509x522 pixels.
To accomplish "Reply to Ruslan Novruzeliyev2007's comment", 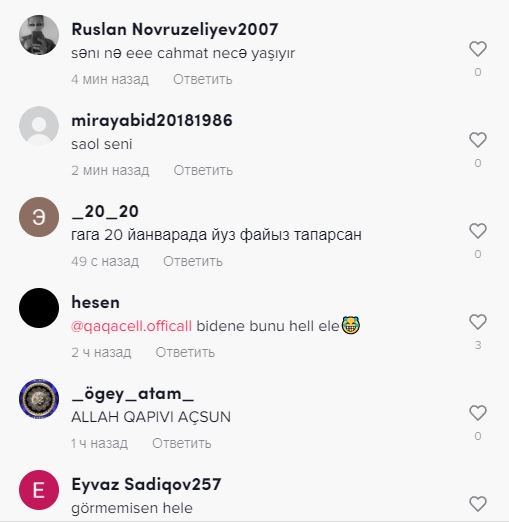I will 203,79.
